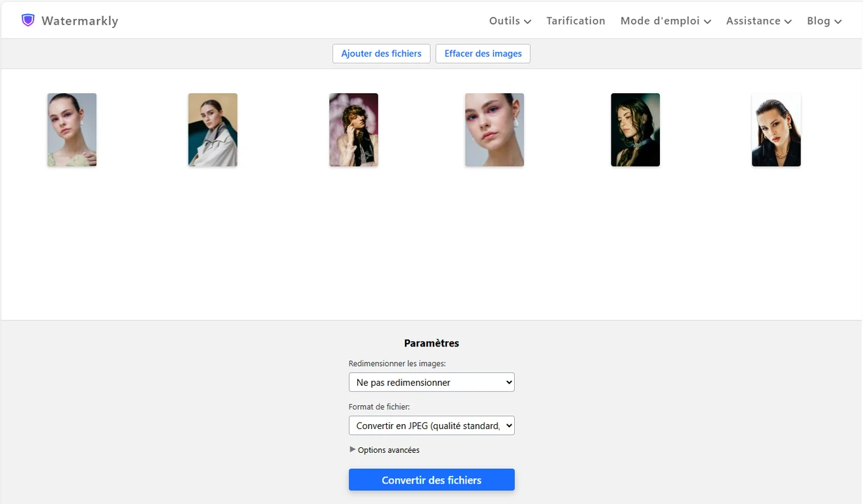Select the dark green-toned portrait thumbnail
Viewport: 863px width, 504px height.
coord(635,130)
